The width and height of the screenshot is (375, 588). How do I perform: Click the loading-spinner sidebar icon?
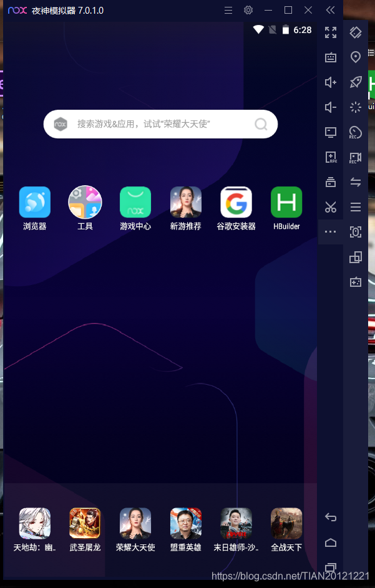pyautogui.click(x=356, y=107)
